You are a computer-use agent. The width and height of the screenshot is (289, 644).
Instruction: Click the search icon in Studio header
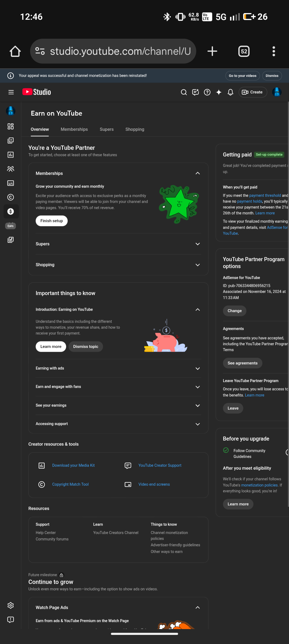[184, 92]
